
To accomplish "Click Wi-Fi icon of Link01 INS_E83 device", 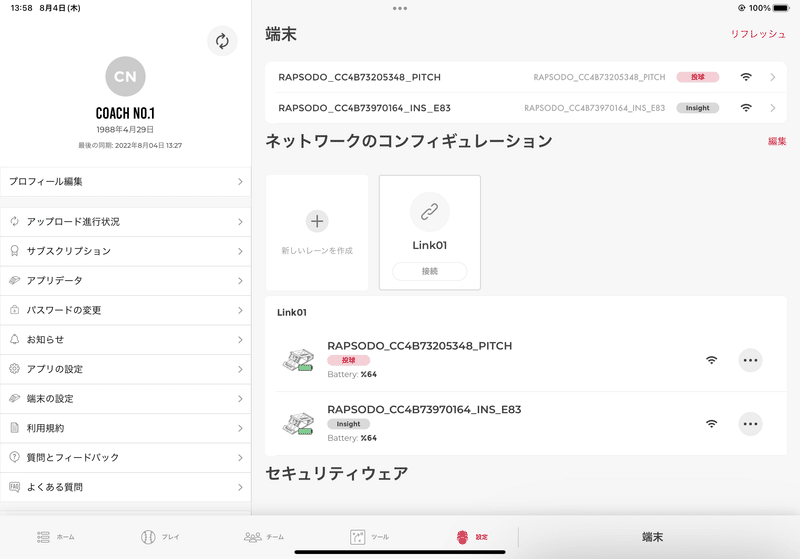I will [x=711, y=424].
